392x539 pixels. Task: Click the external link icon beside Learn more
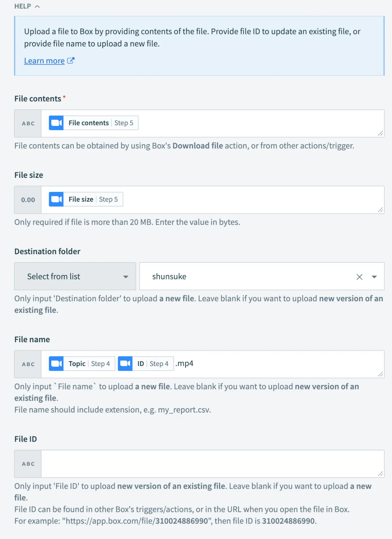pos(71,61)
